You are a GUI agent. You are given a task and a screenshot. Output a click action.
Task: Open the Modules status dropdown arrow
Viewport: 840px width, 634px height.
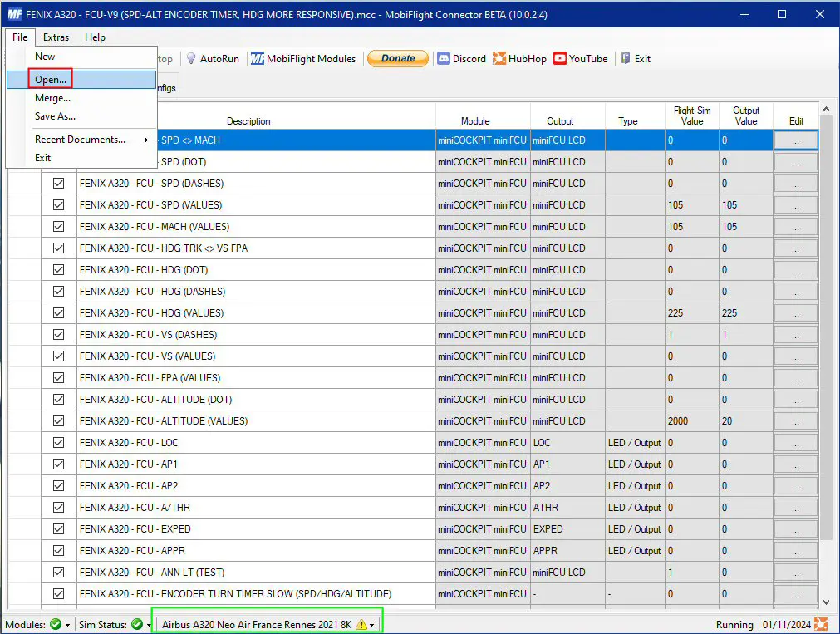point(67,625)
